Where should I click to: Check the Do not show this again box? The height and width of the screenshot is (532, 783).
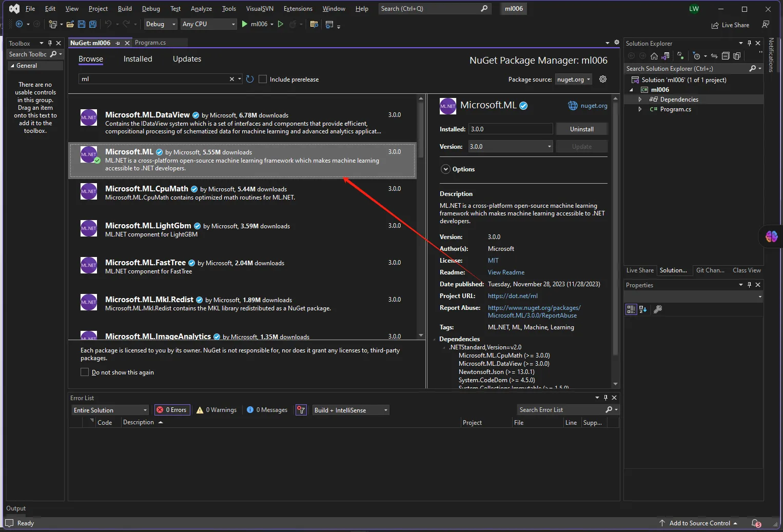[85, 372]
